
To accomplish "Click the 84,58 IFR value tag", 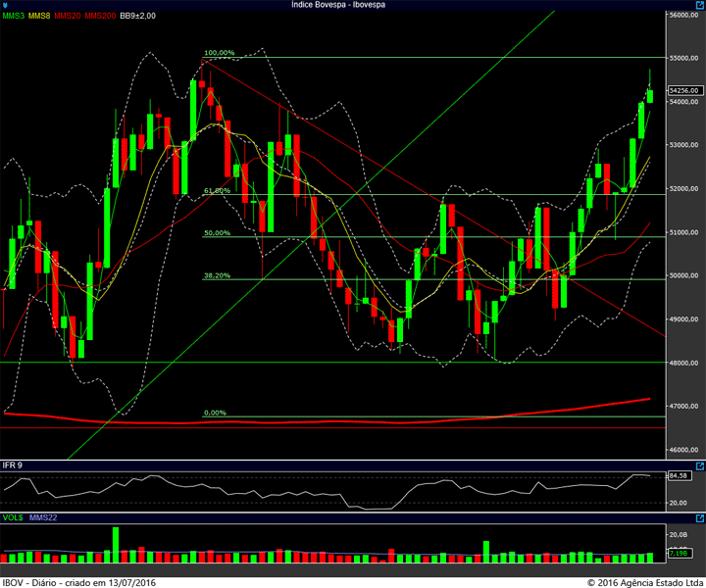I will (679, 475).
